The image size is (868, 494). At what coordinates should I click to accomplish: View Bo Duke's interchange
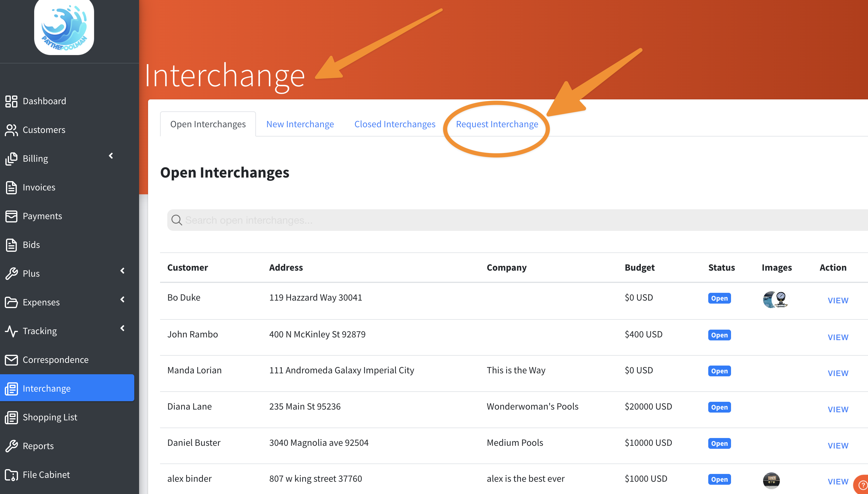pos(838,301)
